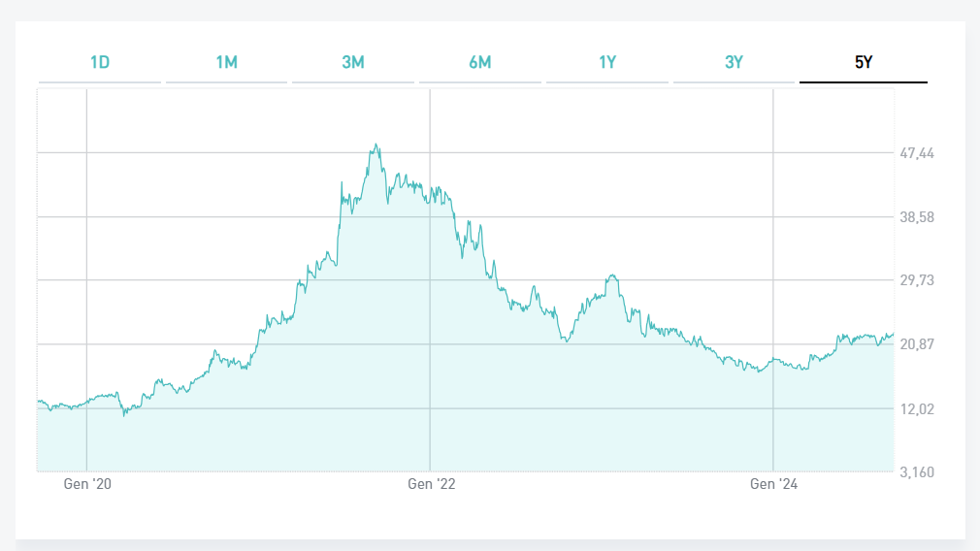The height and width of the screenshot is (551, 980).
Task: Choose the 1Y chart period
Action: 606,63
